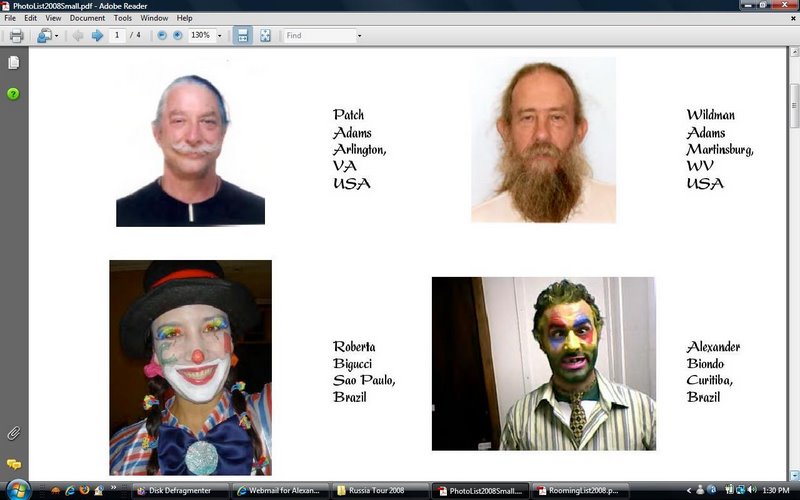Click the Find search box
The height and width of the screenshot is (500, 800).
[319, 36]
